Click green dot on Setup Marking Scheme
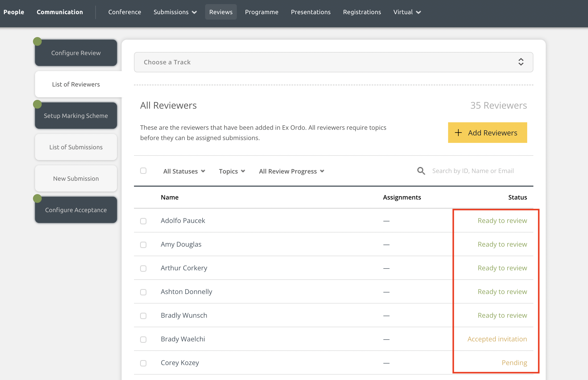Image resolution: width=588 pixels, height=380 pixels. coord(37,104)
